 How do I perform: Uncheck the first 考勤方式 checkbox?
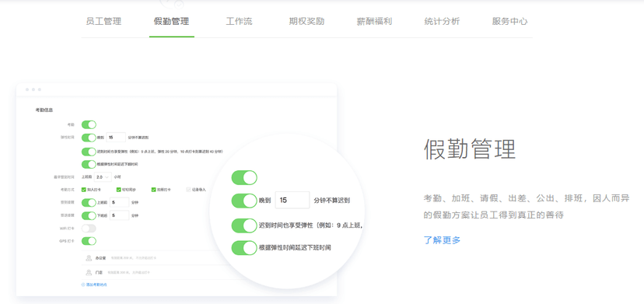[x=84, y=190]
